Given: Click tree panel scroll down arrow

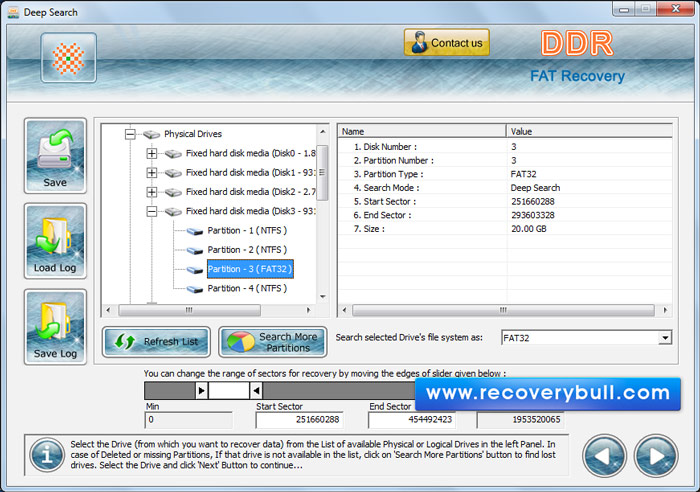Looking at the screenshot, I should [x=322, y=297].
